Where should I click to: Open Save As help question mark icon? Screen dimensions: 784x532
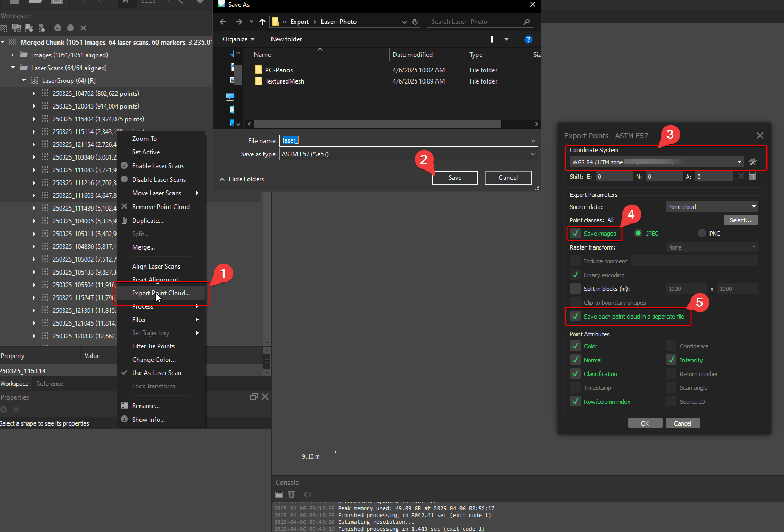tap(528, 39)
